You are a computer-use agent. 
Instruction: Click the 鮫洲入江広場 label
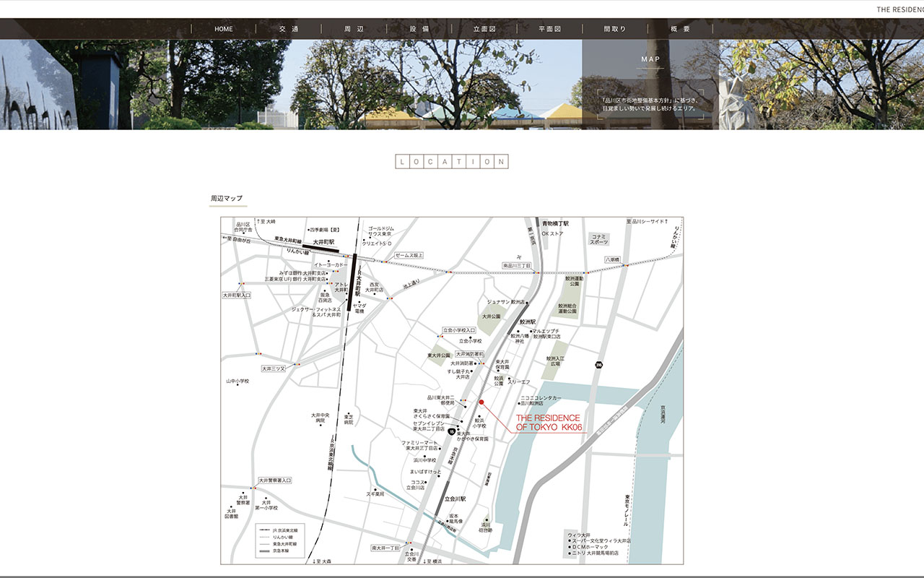(x=555, y=361)
